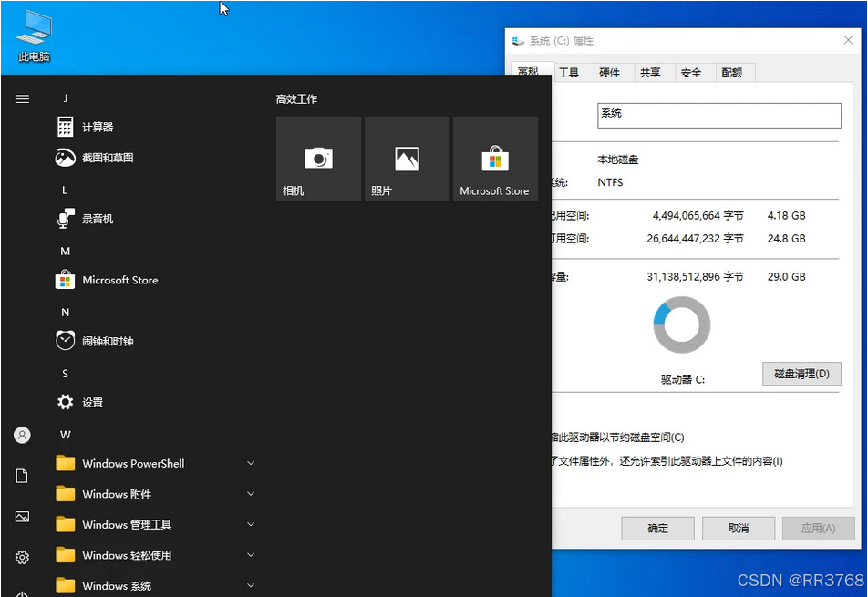This screenshot has height=597, width=868.
Task: Jump to letter S section header
Action: (66, 374)
